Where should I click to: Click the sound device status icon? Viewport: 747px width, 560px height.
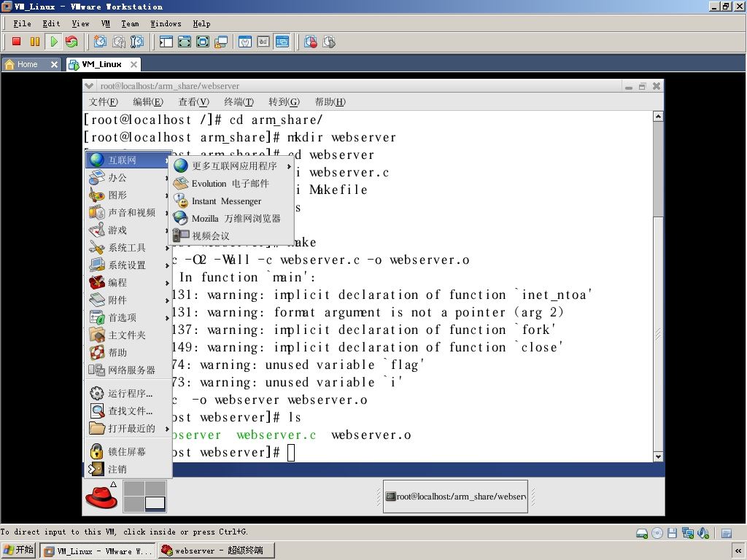[x=703, y=533]
